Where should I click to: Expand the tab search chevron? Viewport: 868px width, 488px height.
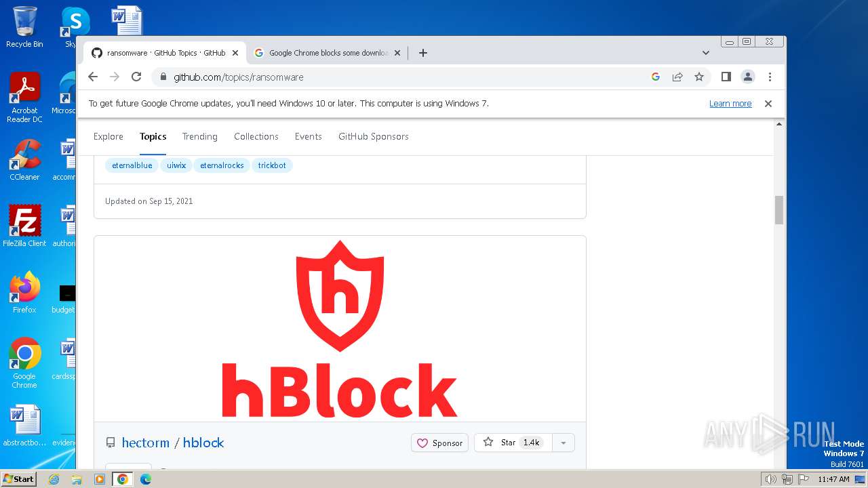pos(706,53)
